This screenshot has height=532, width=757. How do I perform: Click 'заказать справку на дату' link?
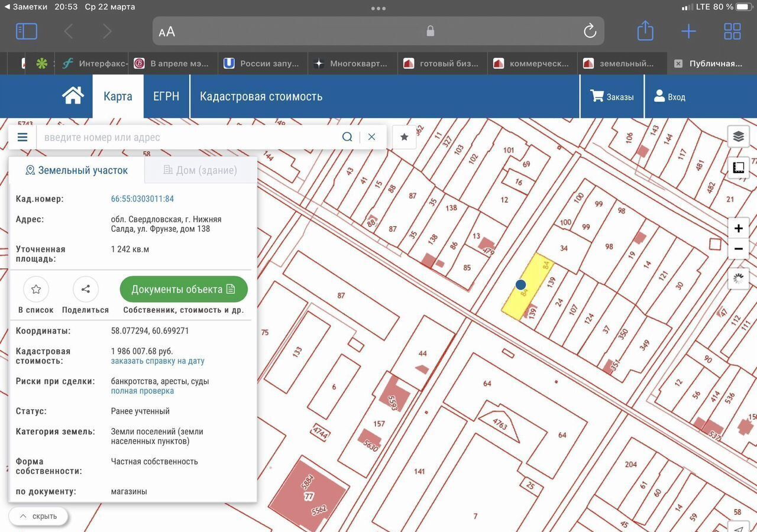coord(158,361)
